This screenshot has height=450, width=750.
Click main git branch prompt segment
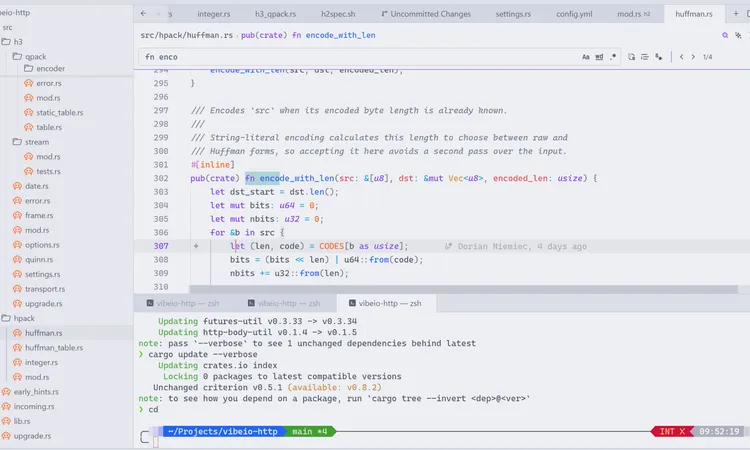point(309,431)
